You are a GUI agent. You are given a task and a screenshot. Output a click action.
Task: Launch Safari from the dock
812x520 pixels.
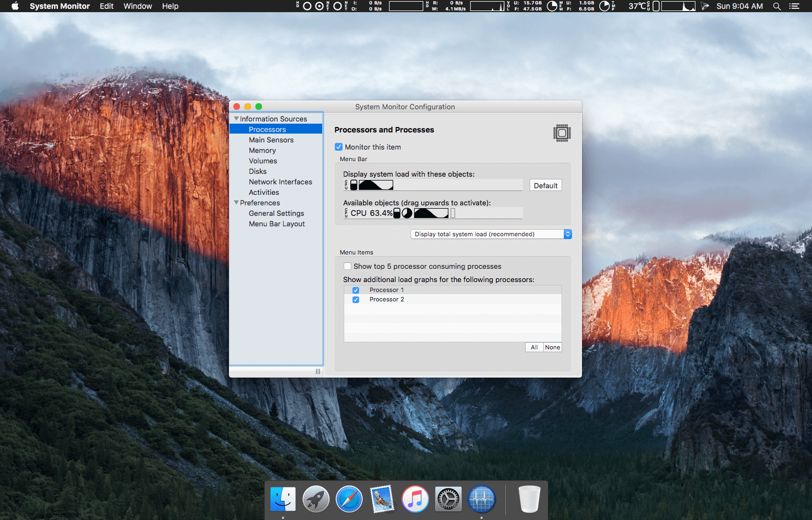point(349,500)
